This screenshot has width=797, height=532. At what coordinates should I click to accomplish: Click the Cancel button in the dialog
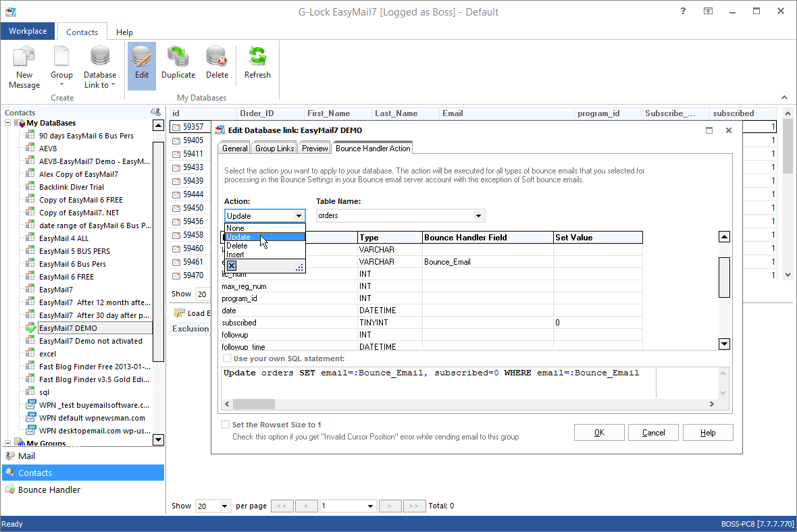point(653,432)
